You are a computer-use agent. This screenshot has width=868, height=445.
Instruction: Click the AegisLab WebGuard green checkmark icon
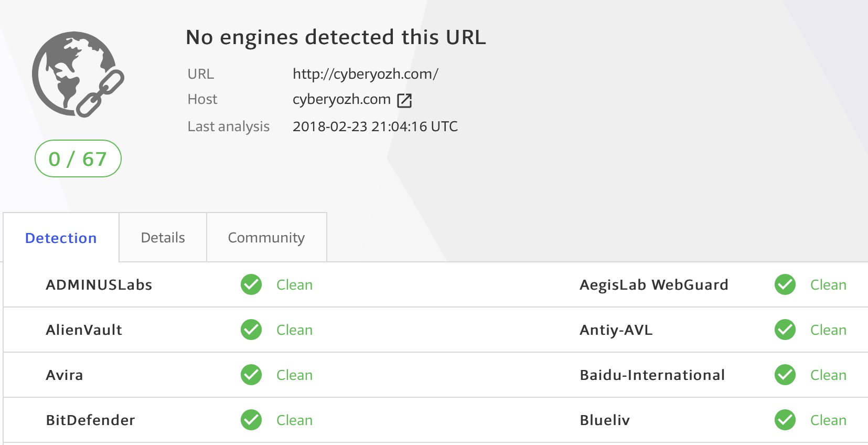[785, 285]
